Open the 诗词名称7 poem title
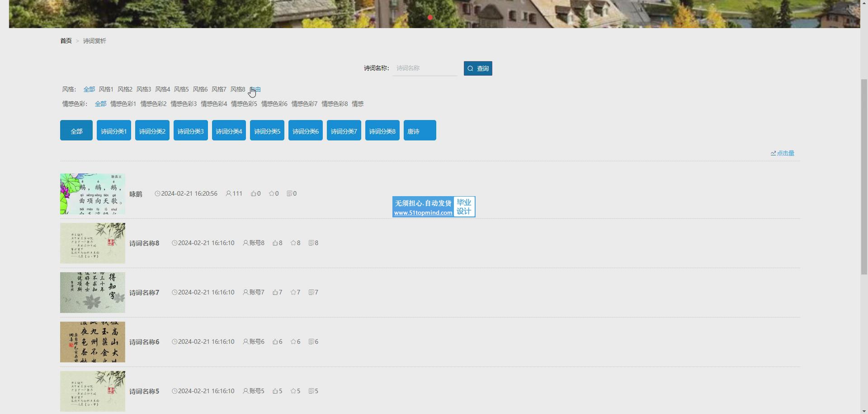Viewport: 868px width, 414px height. point(144,293)
